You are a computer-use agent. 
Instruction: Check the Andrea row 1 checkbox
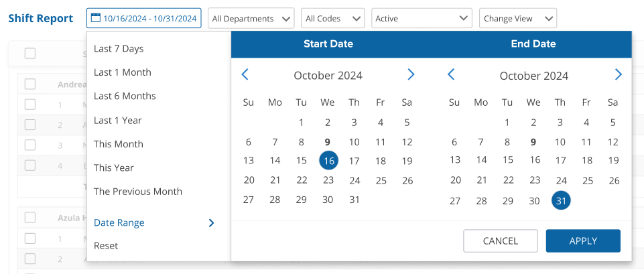(30, 105)
